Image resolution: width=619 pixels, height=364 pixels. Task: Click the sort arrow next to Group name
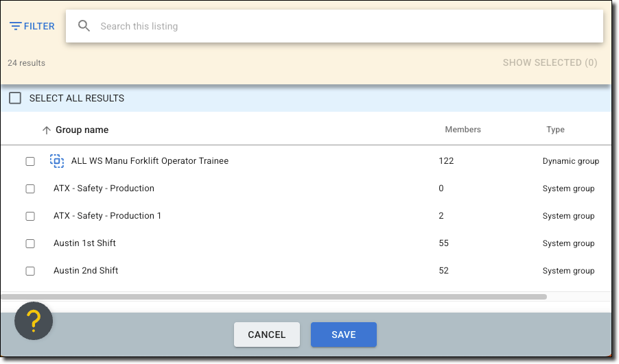[x=47, y=130]
